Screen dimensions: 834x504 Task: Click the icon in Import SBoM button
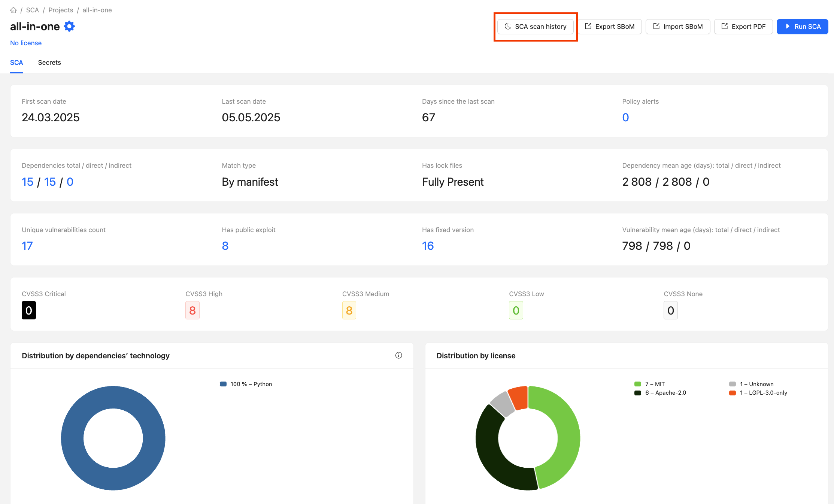pyautogui.click(x=656, y=26)
